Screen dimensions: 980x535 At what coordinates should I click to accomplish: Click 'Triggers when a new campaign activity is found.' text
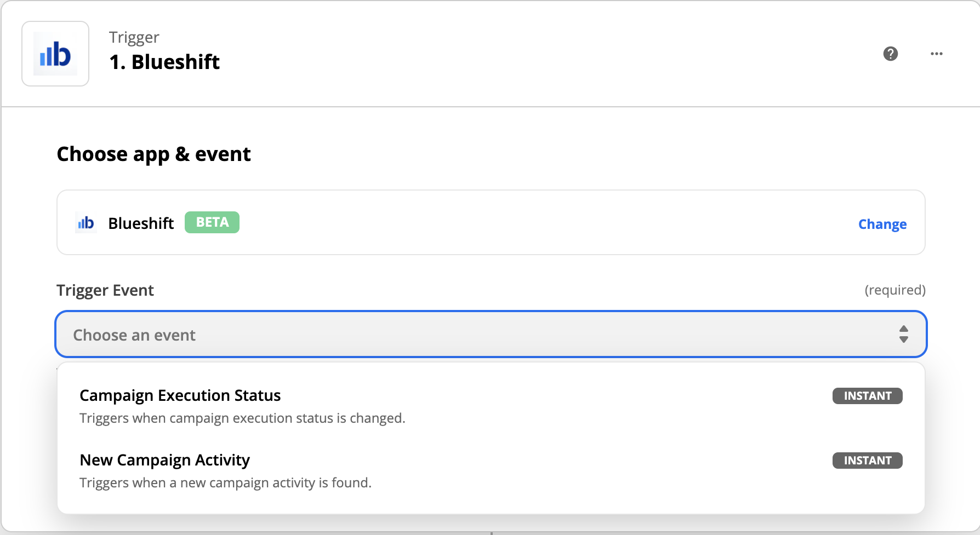click(x=225, y=483)
